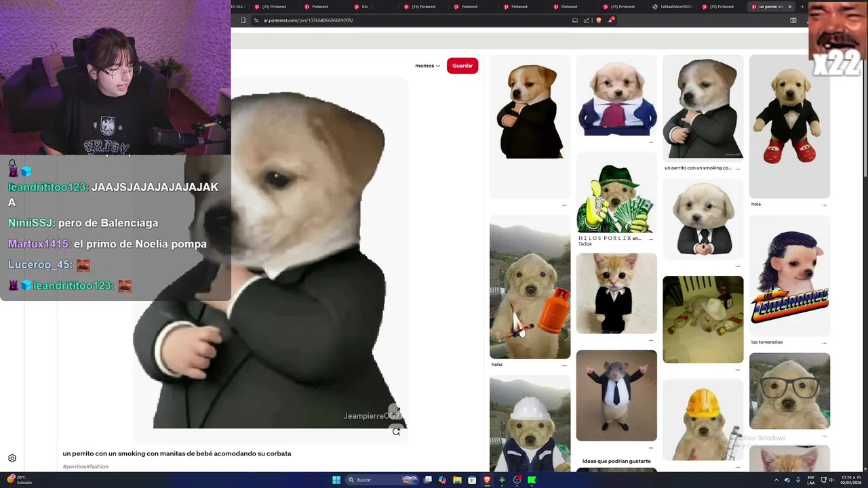Viewport: 868px width, 488px height.
Task: Click the site settings icon beside the URL
Action: (x=256, y=20)
